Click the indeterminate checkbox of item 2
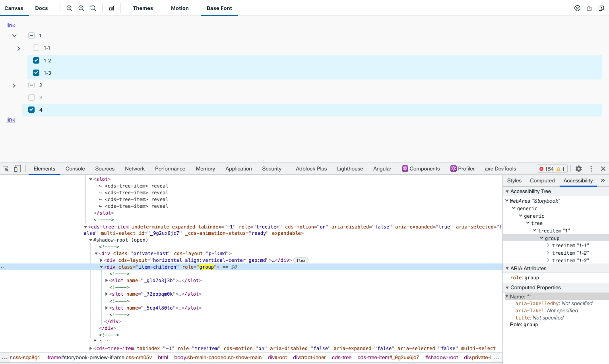 31,85
